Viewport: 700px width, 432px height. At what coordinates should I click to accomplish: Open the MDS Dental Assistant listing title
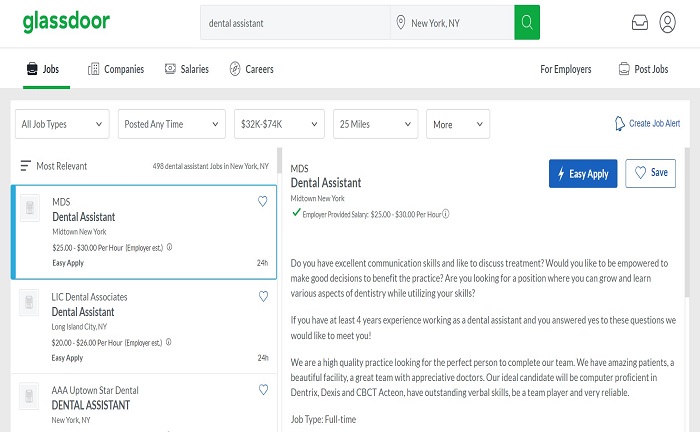pyautogui.click(x=83, y=217)
